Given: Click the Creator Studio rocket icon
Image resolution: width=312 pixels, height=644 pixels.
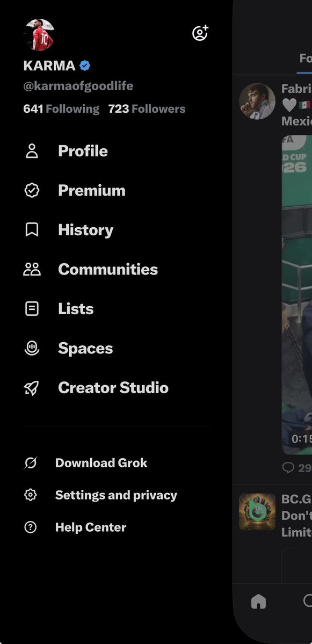Looking at the screenshot, I should pos(32,388).
